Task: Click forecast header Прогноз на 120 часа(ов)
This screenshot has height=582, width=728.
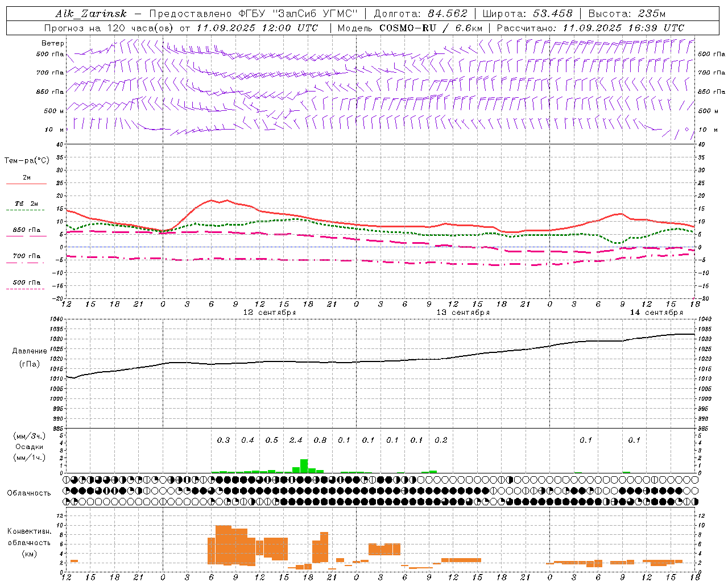Action: [x=110, y=28]
